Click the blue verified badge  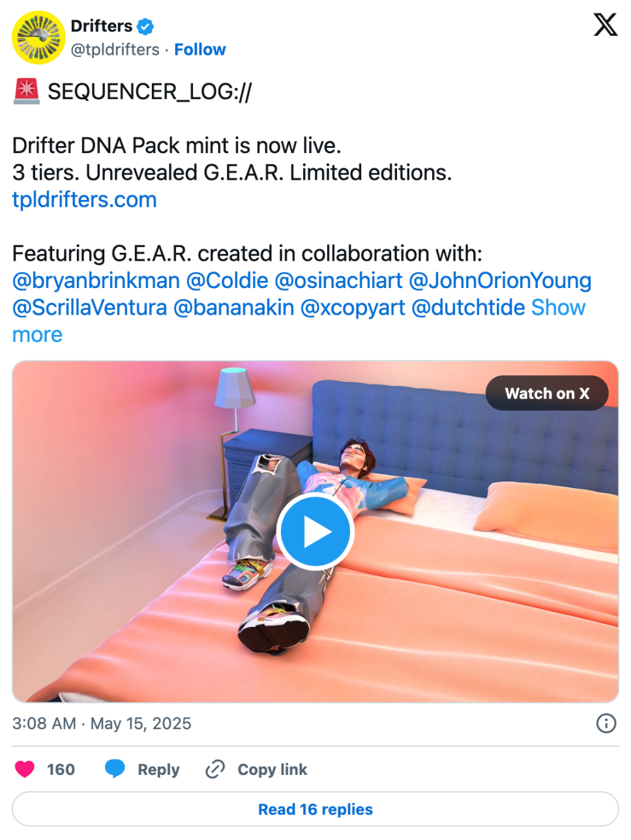point(145,26)
